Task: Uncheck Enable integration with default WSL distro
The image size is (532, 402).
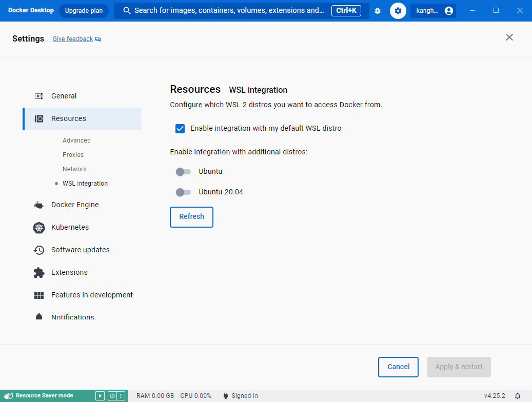Action: coord(180,129)
